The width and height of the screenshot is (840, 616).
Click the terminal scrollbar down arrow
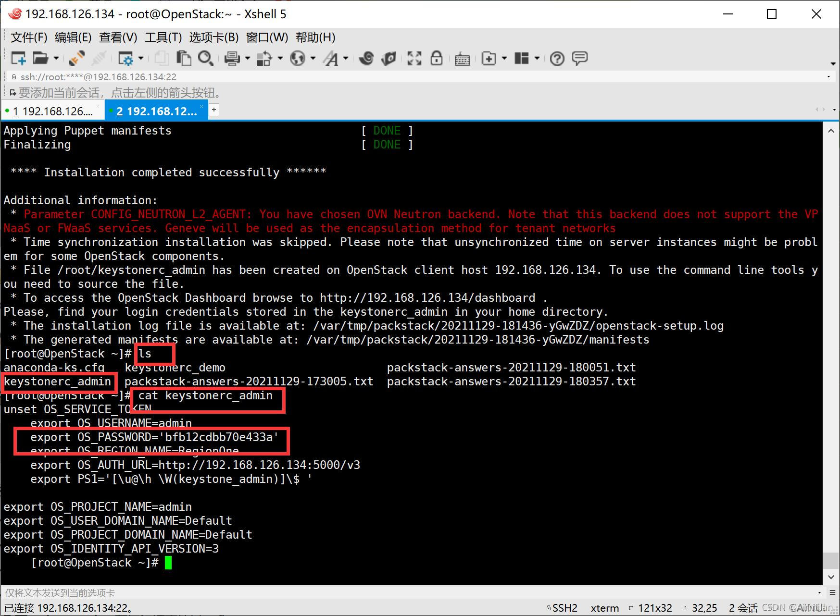coord(831,577)
